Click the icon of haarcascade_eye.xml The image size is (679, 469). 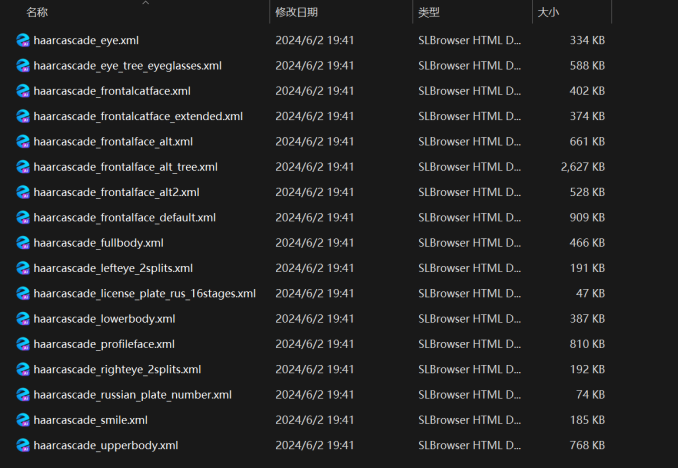(x=23, y=40)
